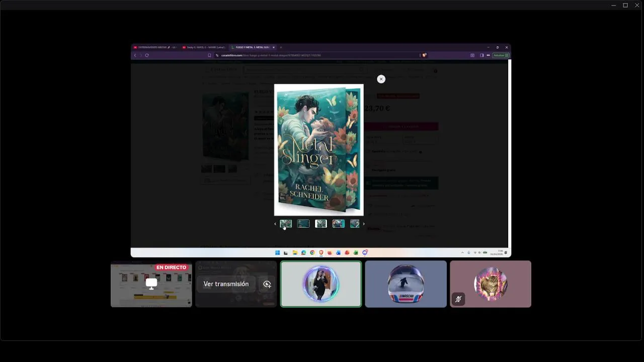Open File Explorer from shared taskbar
The height and width of the screenshot is (362, 644).
[295, 252]
